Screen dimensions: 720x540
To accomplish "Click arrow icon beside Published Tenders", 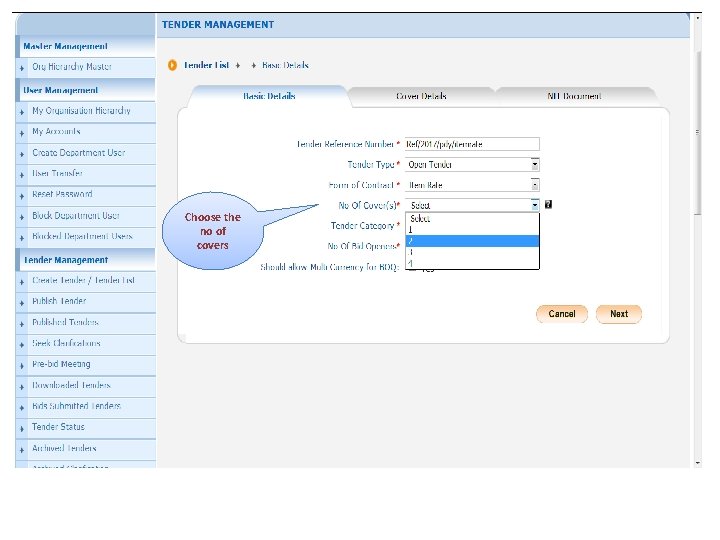I will [22, 324].
